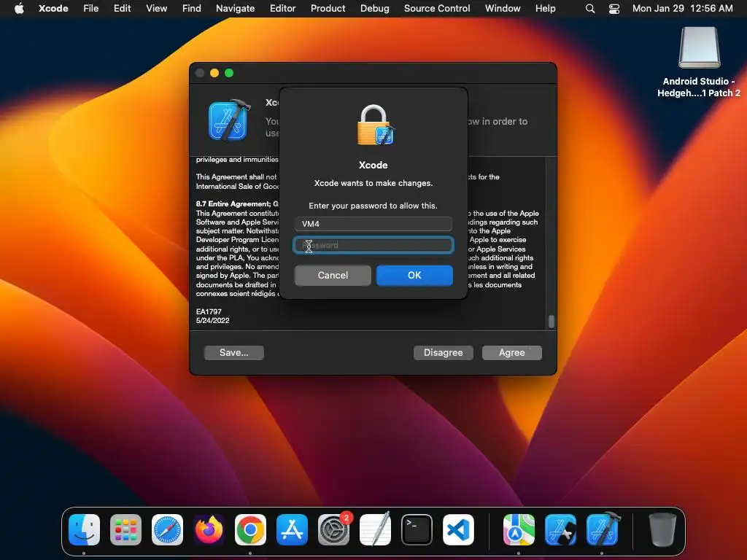The height and width of the screenshot is (560, 747).
Task: Open App Store from the Dock
Action: coord(292,529)
